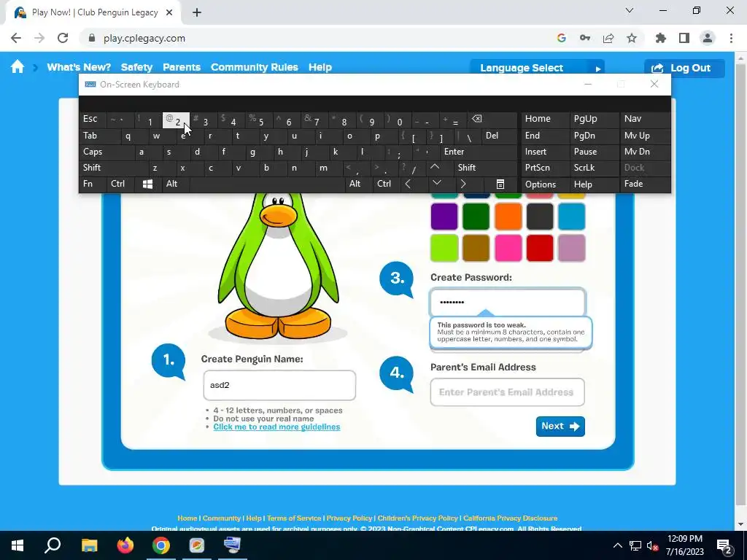Open Parents nav item

pyautogui.click(x=182, y=67)
